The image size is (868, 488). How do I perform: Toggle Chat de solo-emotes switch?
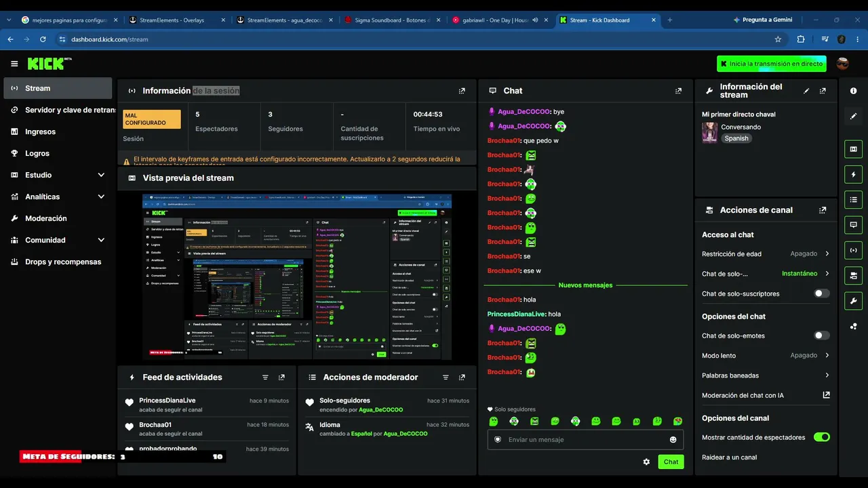pos(822,335)
